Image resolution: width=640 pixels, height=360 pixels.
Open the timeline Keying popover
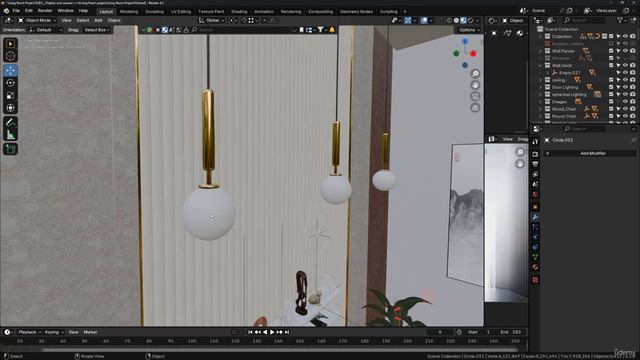point(54,332)
